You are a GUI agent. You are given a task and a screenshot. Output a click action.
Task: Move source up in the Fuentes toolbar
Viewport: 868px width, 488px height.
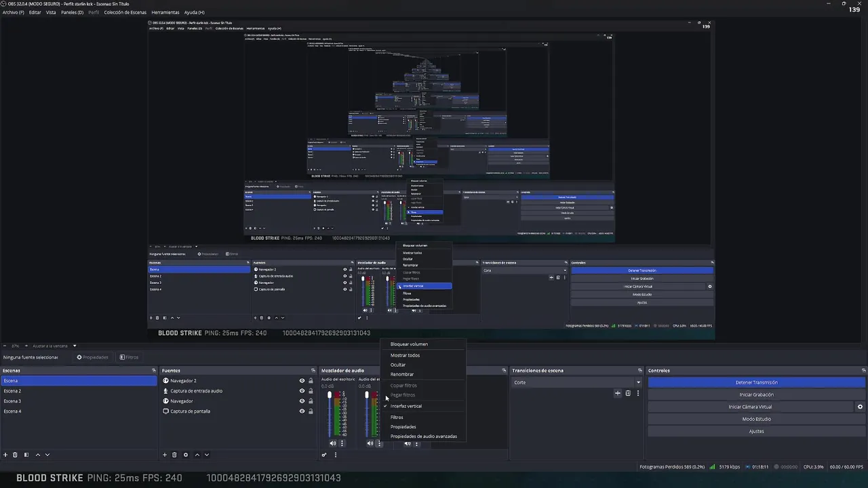point(197,455)
